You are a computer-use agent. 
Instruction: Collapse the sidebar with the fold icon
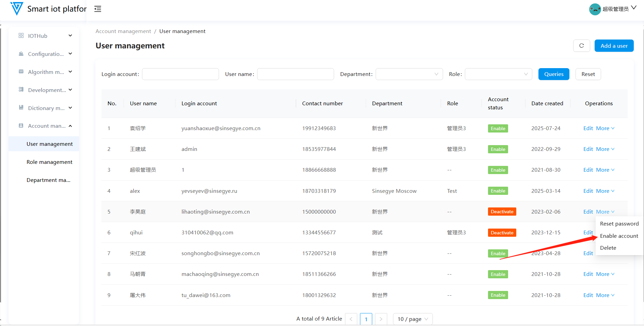point(98,9)
